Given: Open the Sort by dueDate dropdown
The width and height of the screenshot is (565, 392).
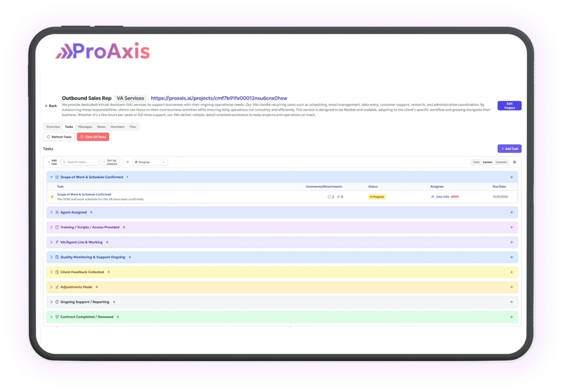Looking at the screenshot, I should click(112, 162).
